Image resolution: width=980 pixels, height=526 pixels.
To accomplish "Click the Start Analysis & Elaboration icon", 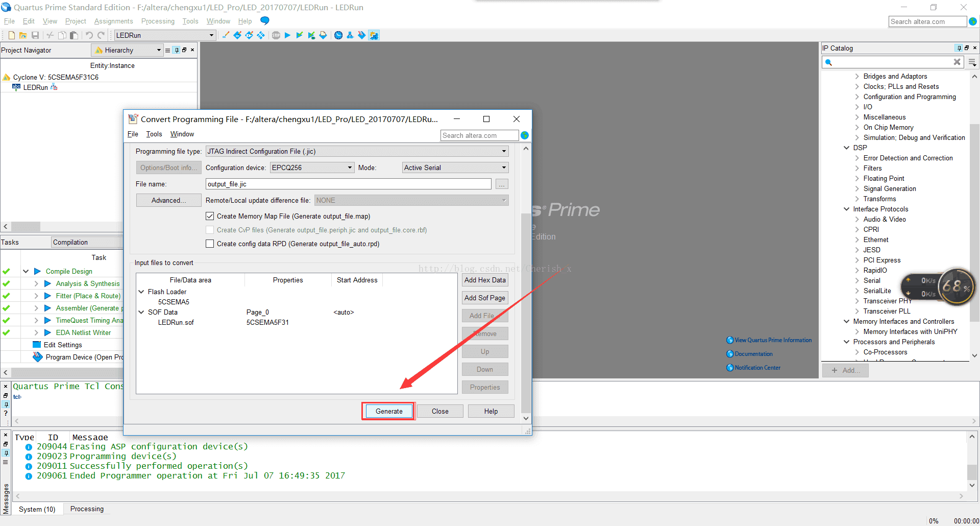I will 300,35.
